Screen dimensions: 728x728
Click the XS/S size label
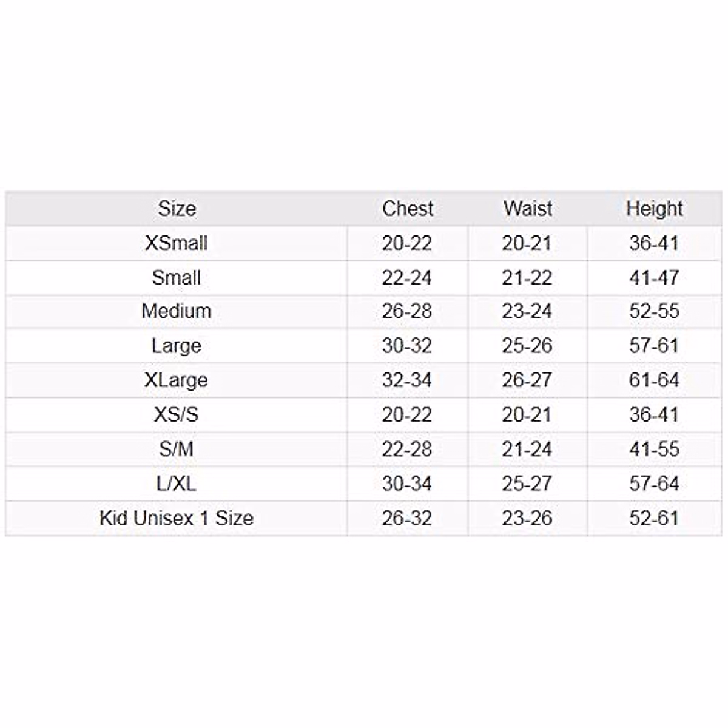177,415
